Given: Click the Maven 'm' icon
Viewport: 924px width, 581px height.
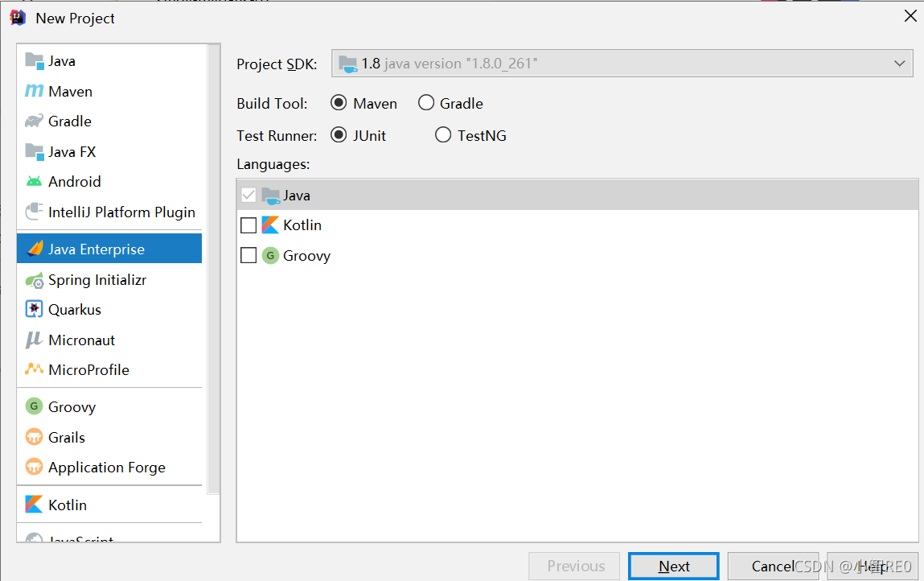Looking at the screenshot, I should (x=35, y=91).
